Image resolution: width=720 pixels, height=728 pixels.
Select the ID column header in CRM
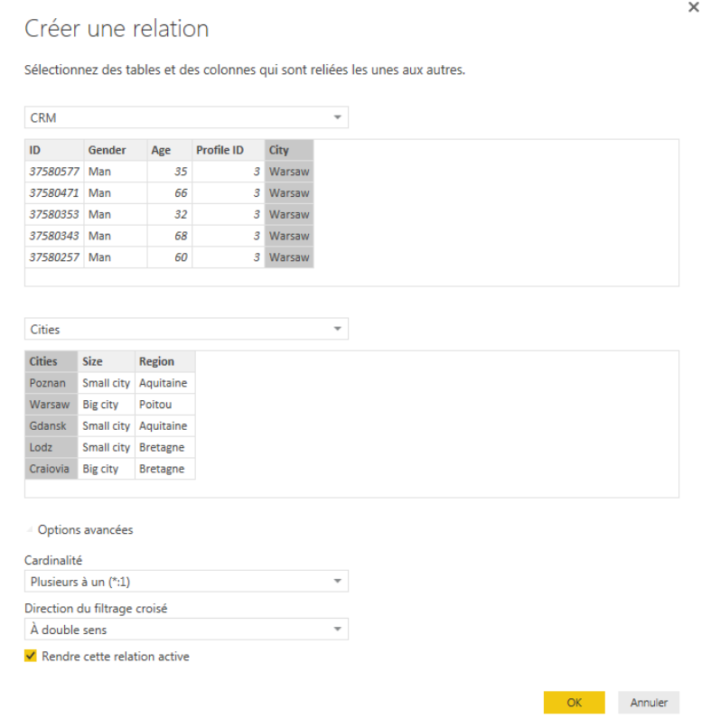(x=54, y=151)
